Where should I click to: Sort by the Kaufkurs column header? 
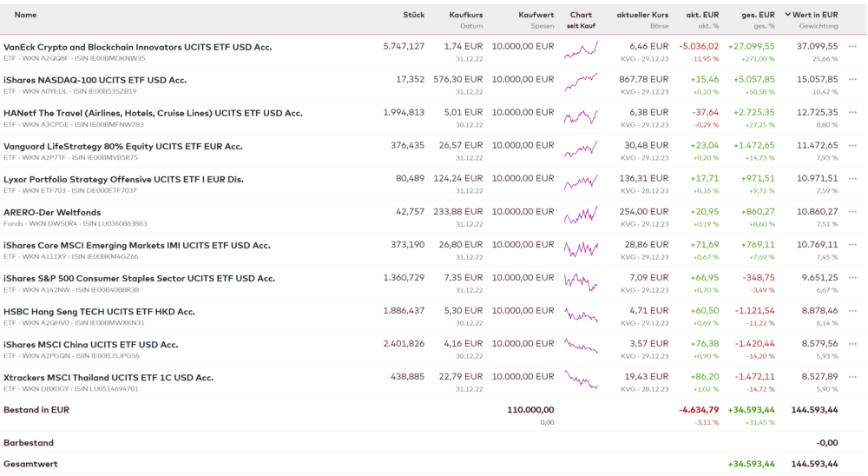point(466,15)
